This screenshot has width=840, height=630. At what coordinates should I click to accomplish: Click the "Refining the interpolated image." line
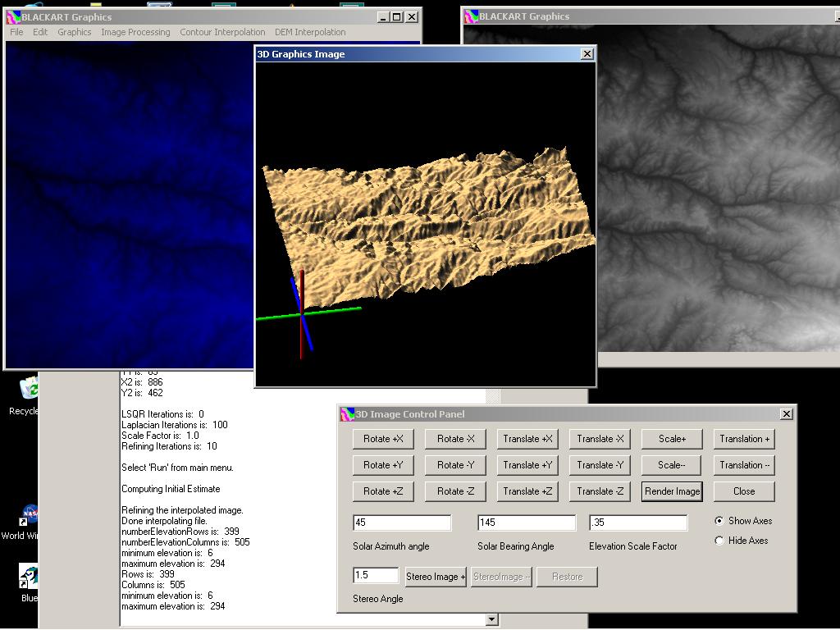point(182,510)
